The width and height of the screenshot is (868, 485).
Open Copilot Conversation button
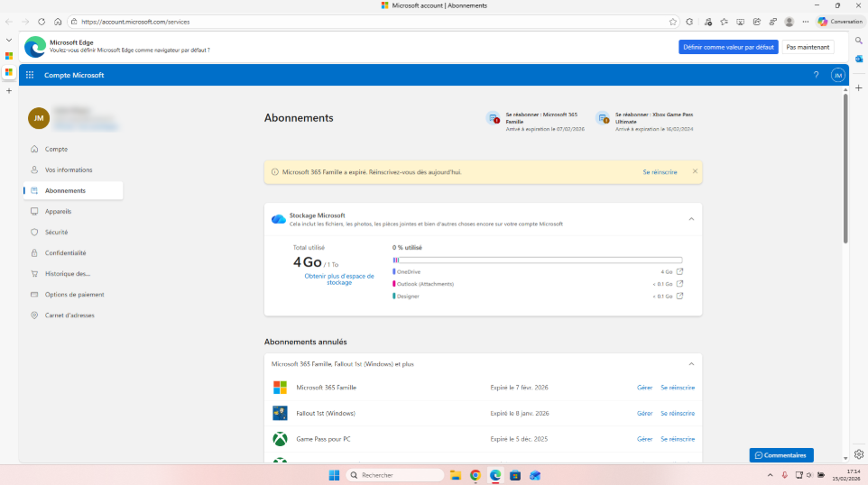pos(840,22)
